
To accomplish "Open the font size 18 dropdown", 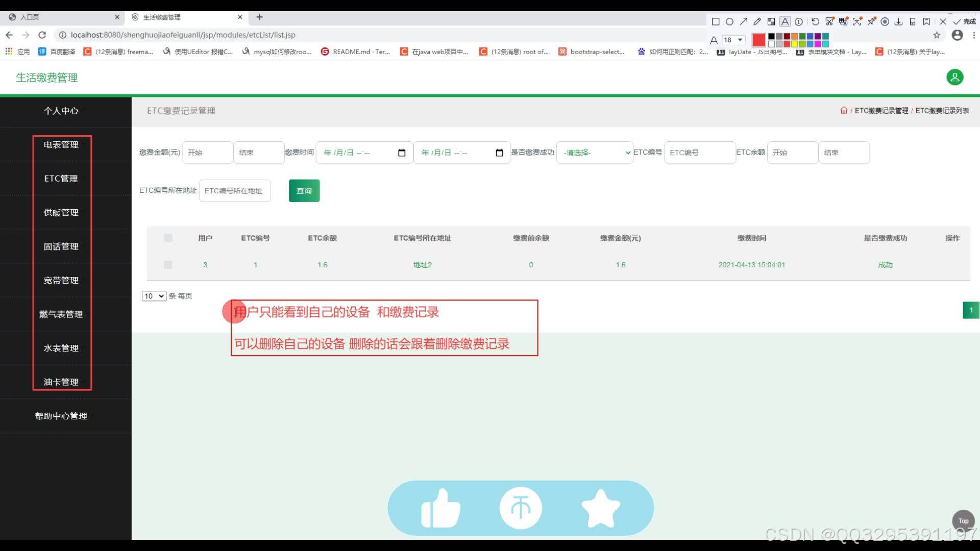I will click(x=733, y=40).
